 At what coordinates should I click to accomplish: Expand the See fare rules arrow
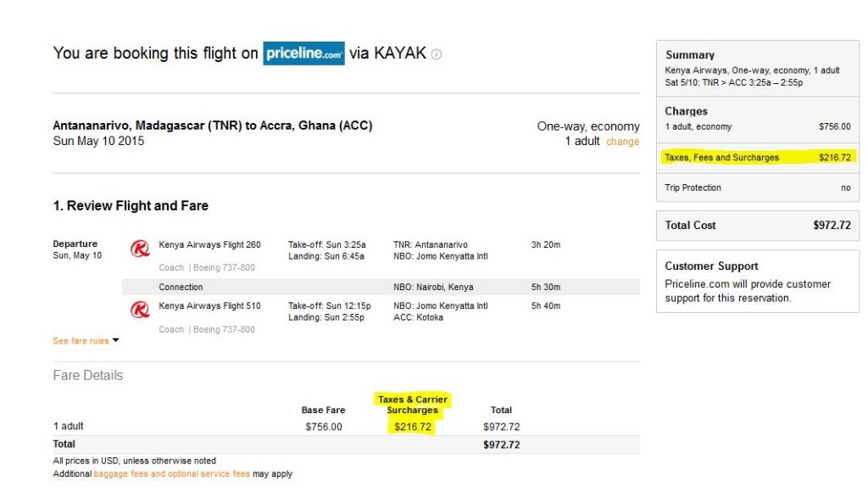115,340
